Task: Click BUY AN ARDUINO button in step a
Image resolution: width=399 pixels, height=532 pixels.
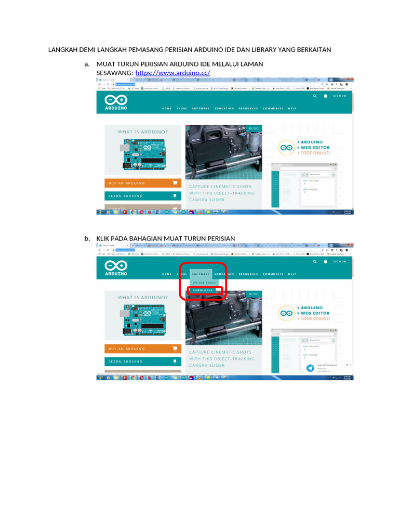Action: point(143,183)
